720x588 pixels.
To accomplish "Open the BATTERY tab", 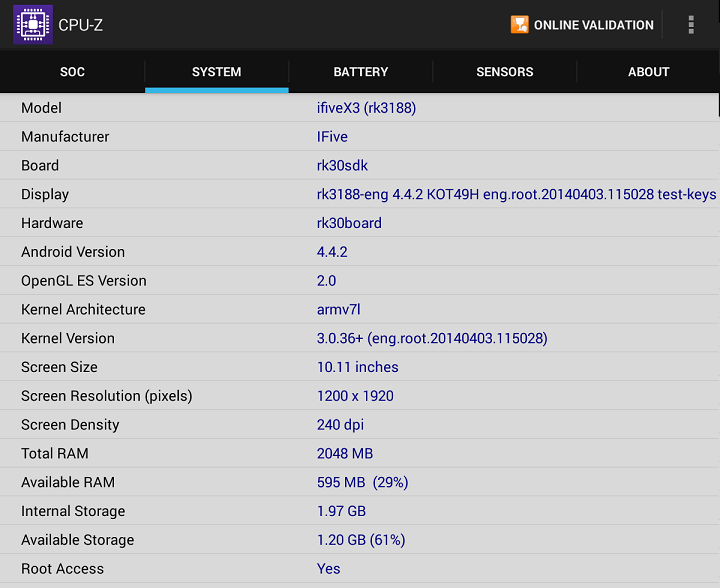I will 361,72.
